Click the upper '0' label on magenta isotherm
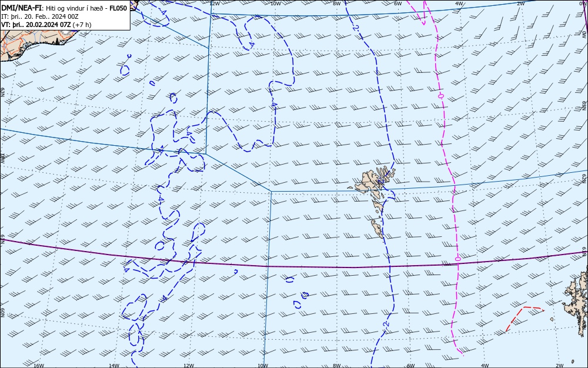Screen dimensions: 588x368 click(441, 96)
